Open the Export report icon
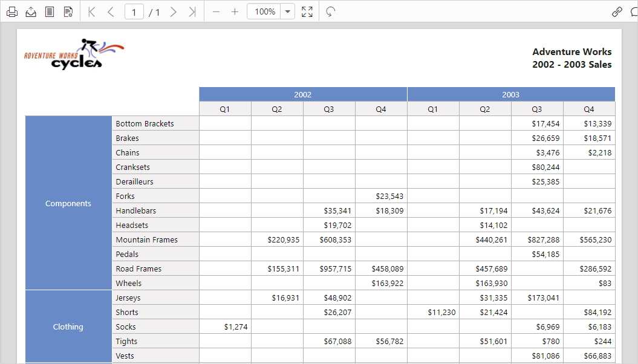The image size is (638, 364). (30, 12)
